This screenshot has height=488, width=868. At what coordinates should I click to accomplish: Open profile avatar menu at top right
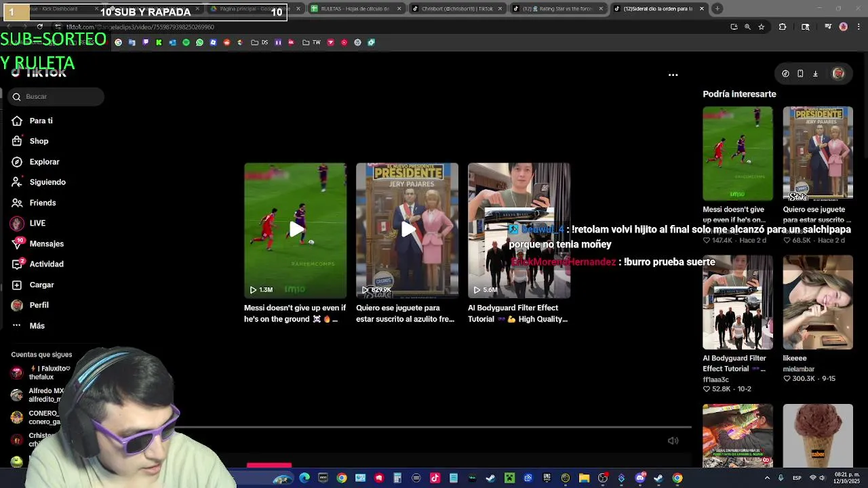tap(838, 74)
